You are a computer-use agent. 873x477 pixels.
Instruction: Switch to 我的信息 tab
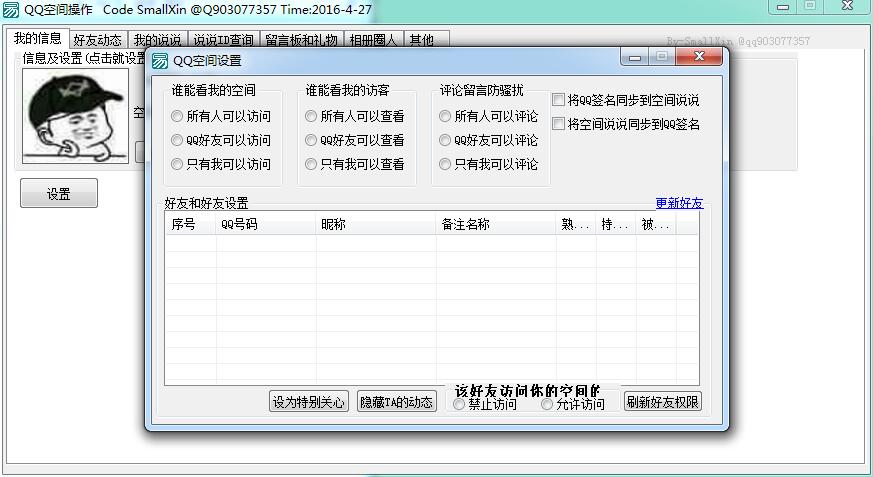pos(37,38)
